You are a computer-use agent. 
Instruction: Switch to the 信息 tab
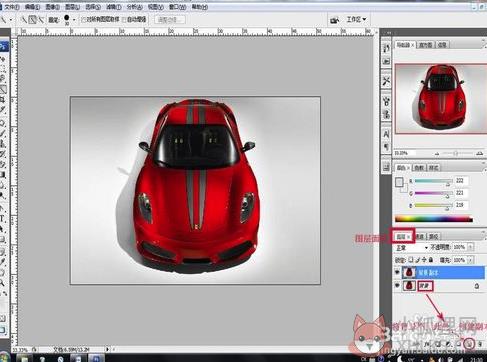coord(442,45)
